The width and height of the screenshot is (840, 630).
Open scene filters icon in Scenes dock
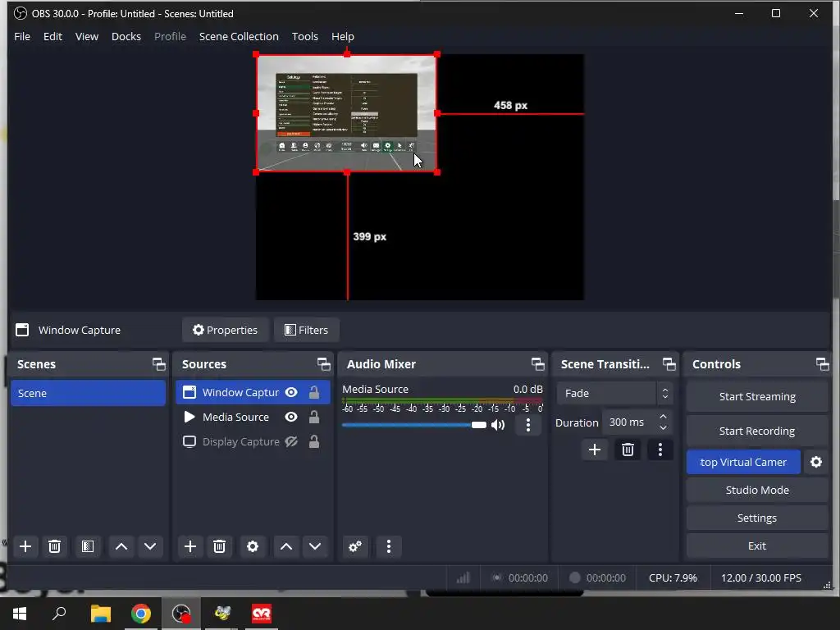87,546
